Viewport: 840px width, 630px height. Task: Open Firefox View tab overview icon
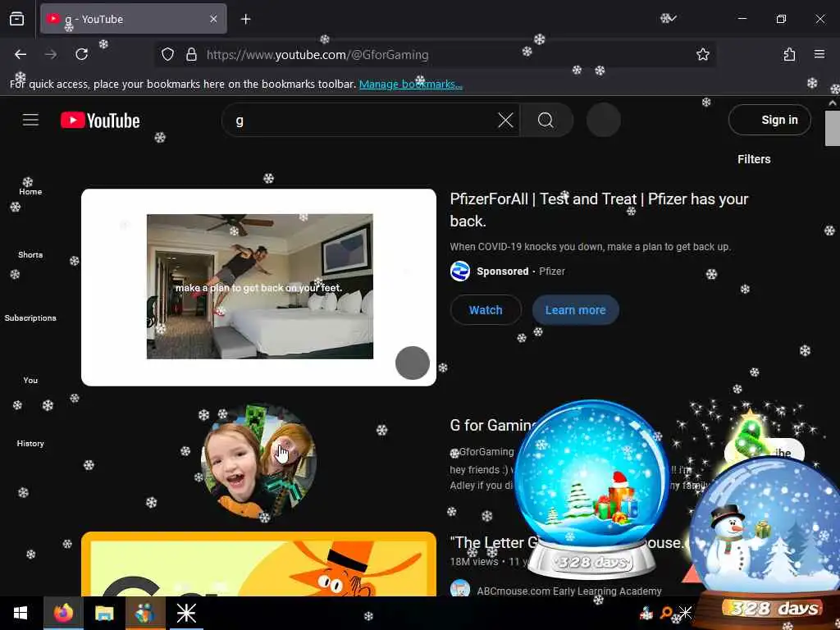(x=17, y=20)
